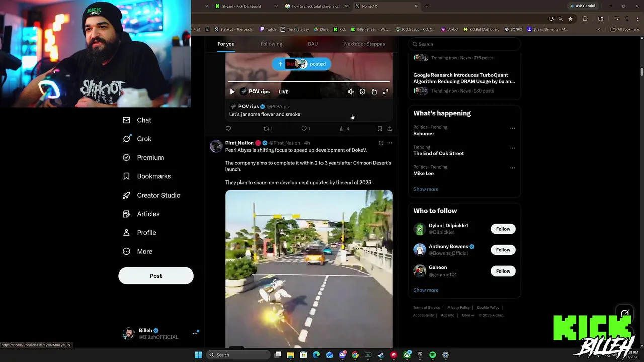Show more under What's happening
The height and width of the screenshot is (362, 644).
pyautogui.click(x=426, y=189)
